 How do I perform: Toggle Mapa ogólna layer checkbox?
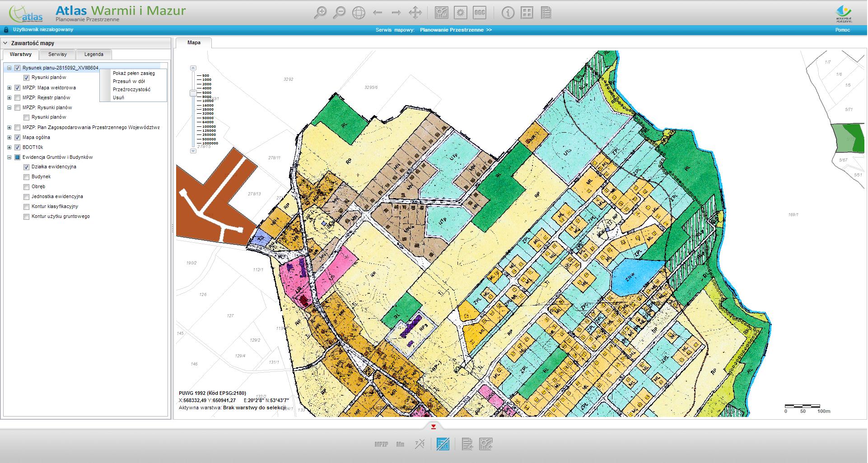click(18, 137)
